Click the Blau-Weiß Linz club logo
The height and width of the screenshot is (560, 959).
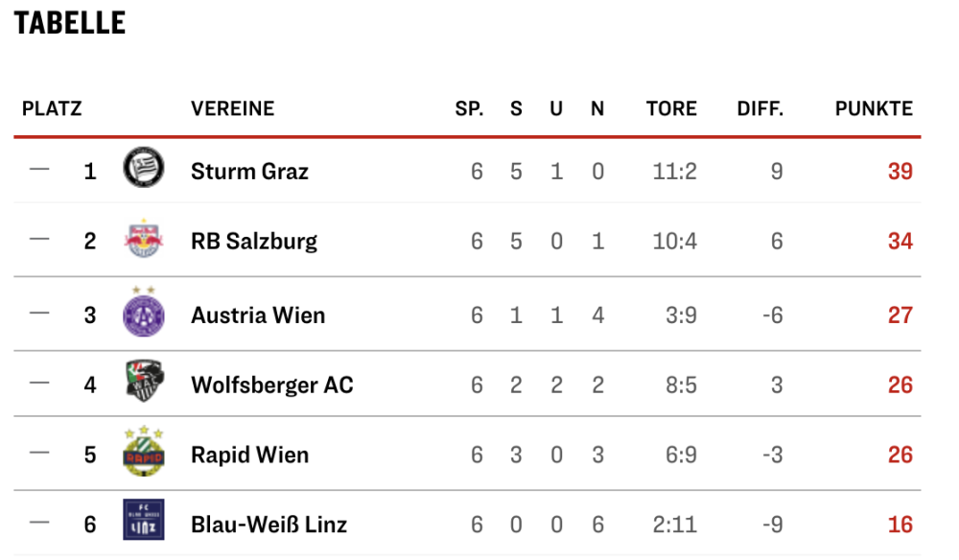[x=144, y=524]
